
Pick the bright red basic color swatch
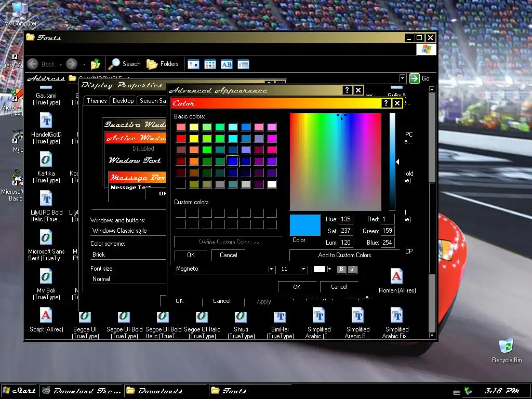pos(181,138)
